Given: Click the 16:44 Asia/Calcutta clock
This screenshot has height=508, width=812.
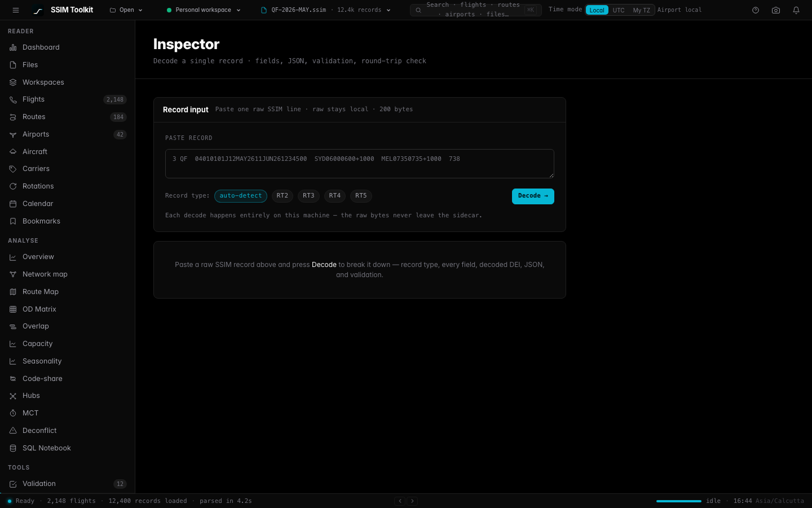Looking at the screenshot, I should tap(769, 501).
